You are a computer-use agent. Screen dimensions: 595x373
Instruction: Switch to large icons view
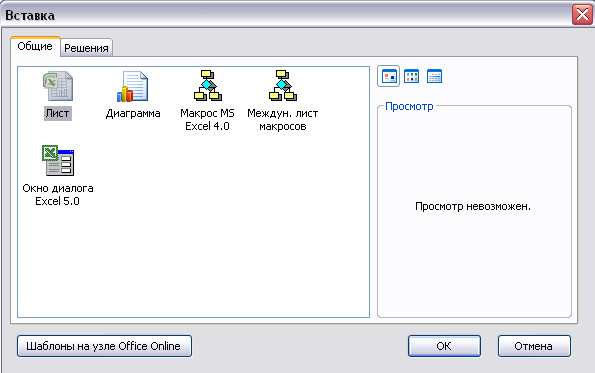click(389, 76)
